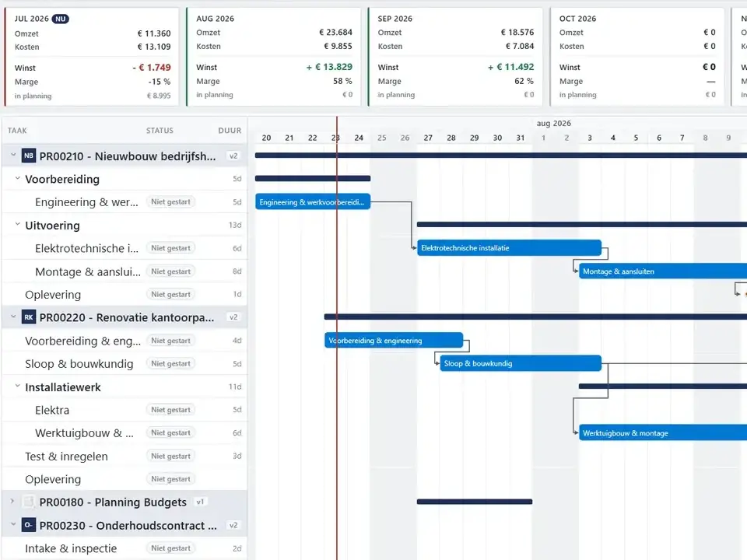
Task: Select the JUL 2026 month title
Action: (x=31, y=19)
